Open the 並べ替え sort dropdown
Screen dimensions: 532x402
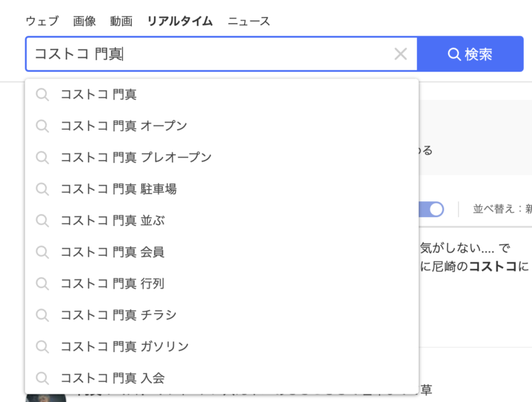503,209
